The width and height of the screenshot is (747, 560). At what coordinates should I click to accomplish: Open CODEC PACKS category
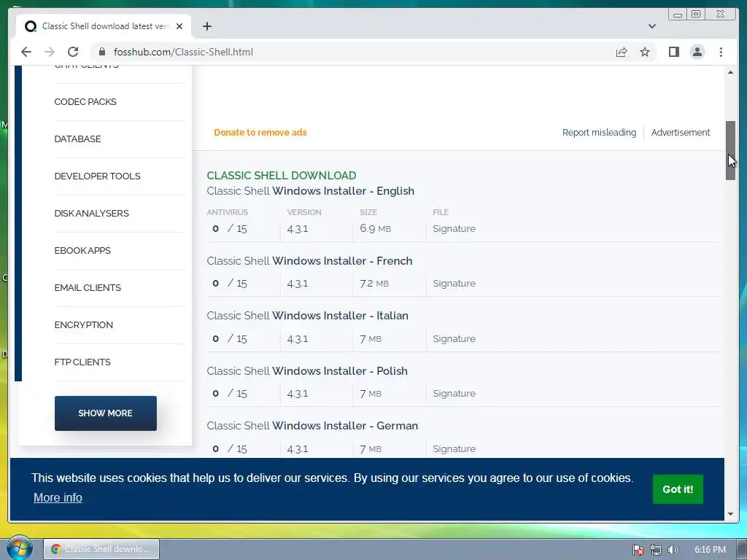[x=85, y=102]
